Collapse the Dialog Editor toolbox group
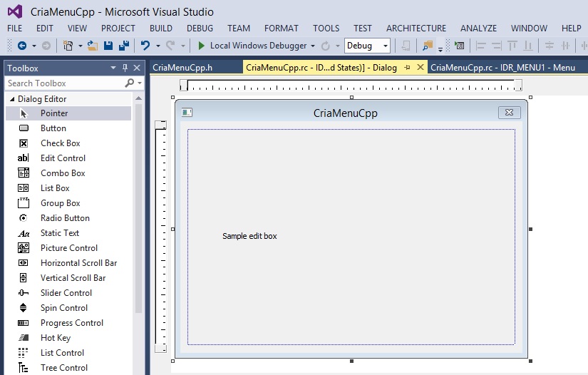This screenshot has width=588, height=375. 12,99
